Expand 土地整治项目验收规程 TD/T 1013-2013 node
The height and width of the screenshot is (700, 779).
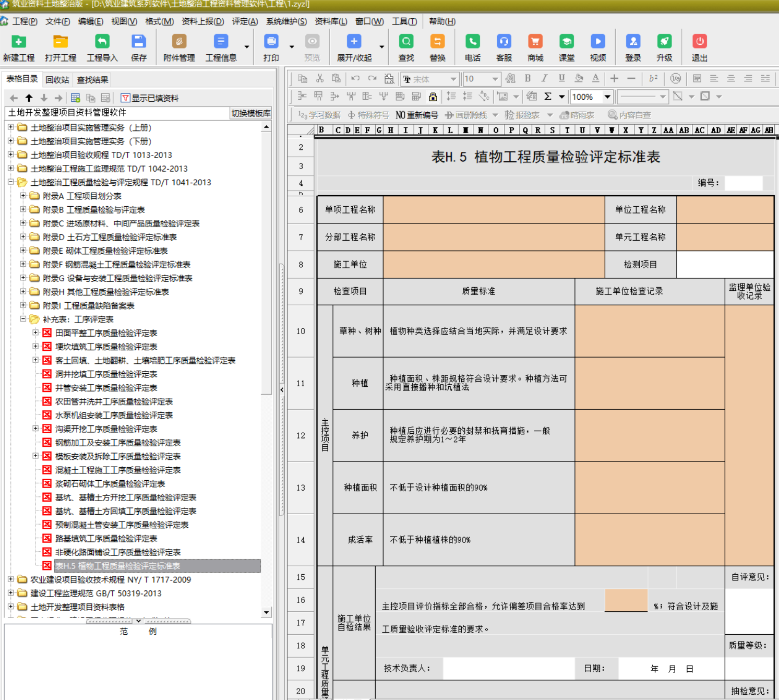point(11,155)
